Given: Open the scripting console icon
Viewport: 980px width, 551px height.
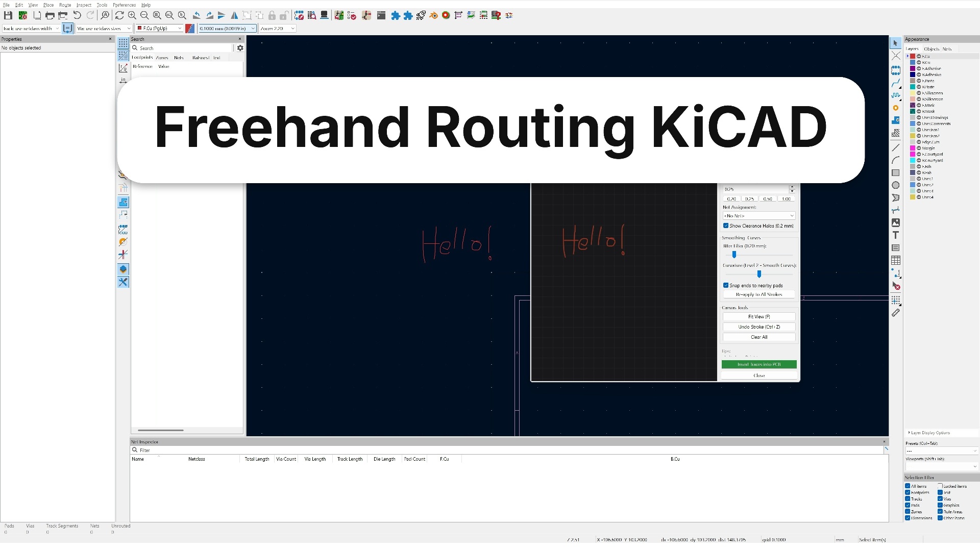Looking at the screenshot, I should 381,15.
